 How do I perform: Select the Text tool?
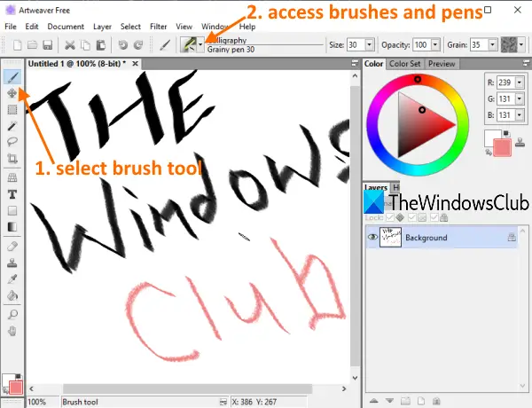12,194
